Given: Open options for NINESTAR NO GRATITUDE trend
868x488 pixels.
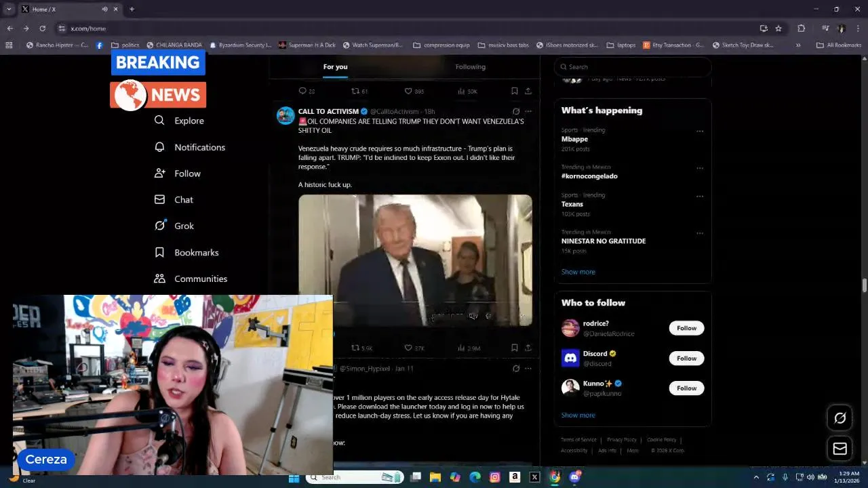Looking at the screenshot, I should (700, 233).
